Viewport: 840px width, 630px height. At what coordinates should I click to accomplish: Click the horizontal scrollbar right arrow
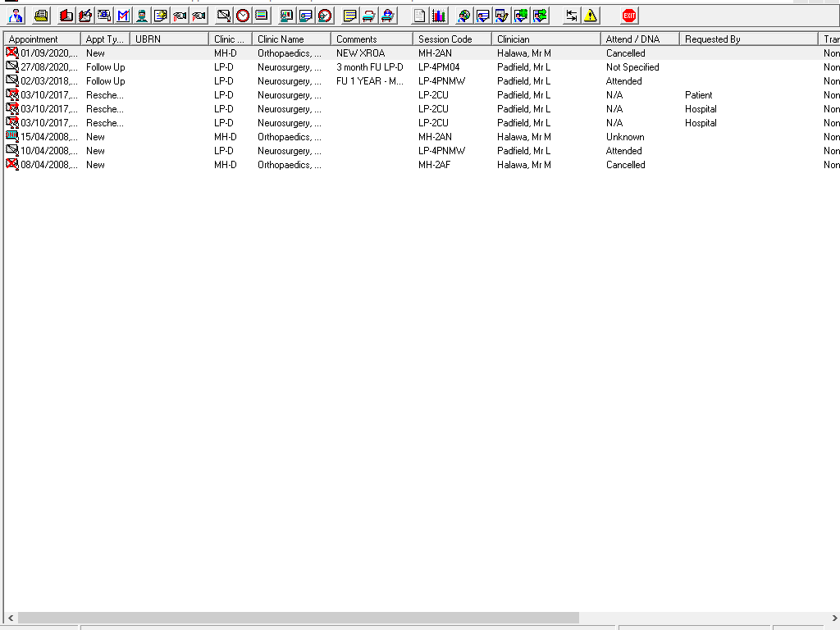pos(834,618)
